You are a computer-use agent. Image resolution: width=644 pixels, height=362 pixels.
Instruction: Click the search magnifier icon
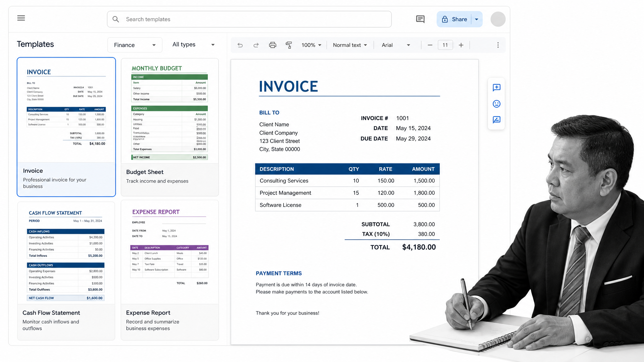[x=116, y=19]
